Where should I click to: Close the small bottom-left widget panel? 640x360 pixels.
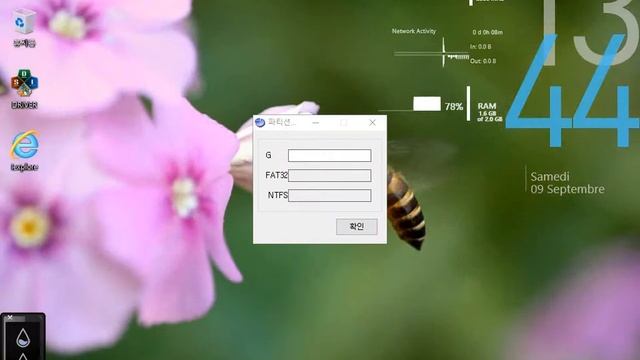point(10,317)
